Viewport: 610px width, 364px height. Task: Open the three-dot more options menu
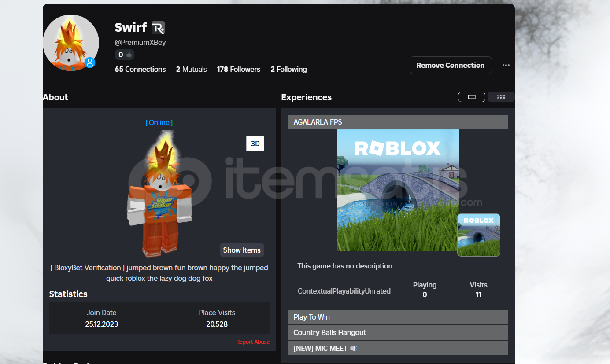(x=506, y=65)
